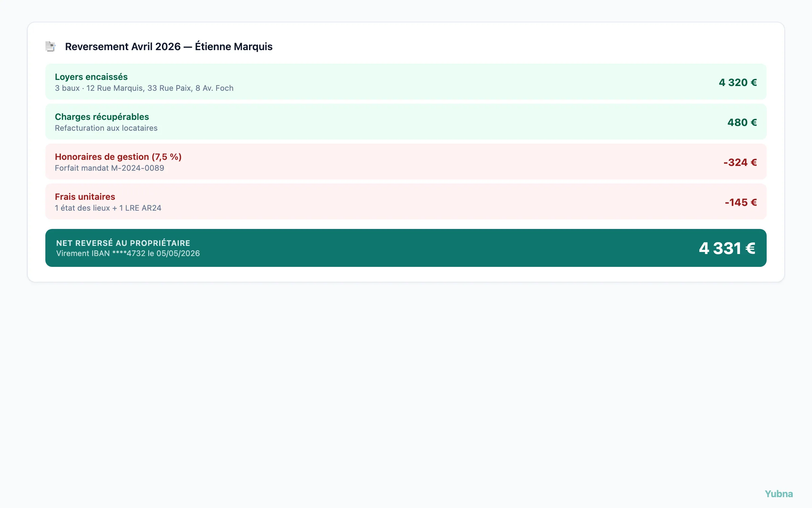The height and width of the screenshot is (508, 812).
Task: Click the document icon beside Reversement title
Action: click(x=50, y=46)
